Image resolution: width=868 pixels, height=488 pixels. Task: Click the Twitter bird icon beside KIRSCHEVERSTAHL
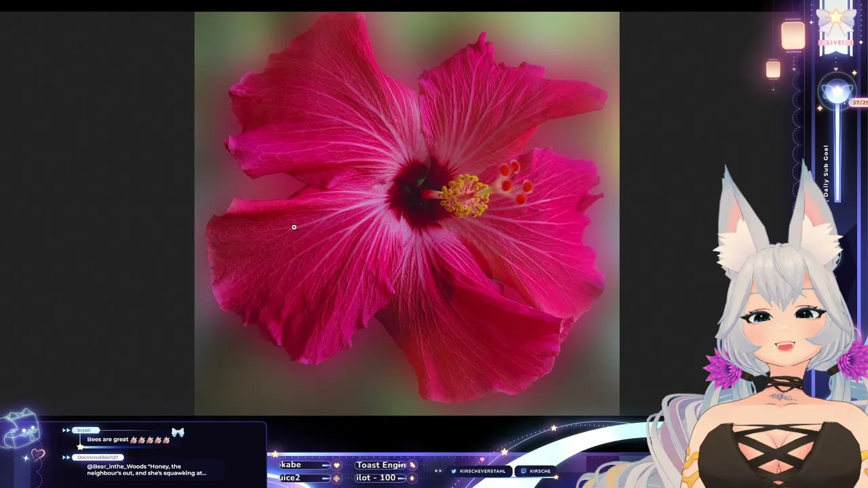tap(454, 471)
